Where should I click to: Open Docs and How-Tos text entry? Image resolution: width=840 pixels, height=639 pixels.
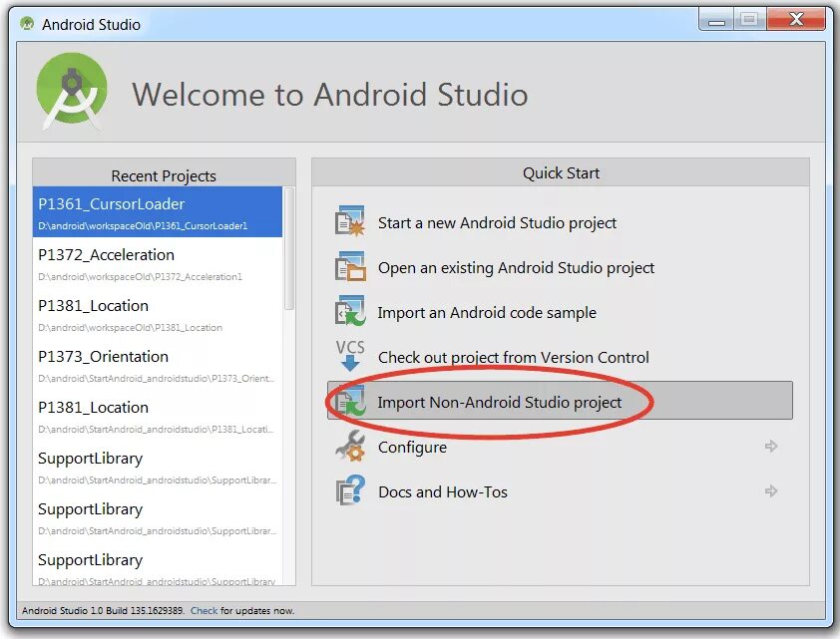pyautogui.click(x=443, y=491)
